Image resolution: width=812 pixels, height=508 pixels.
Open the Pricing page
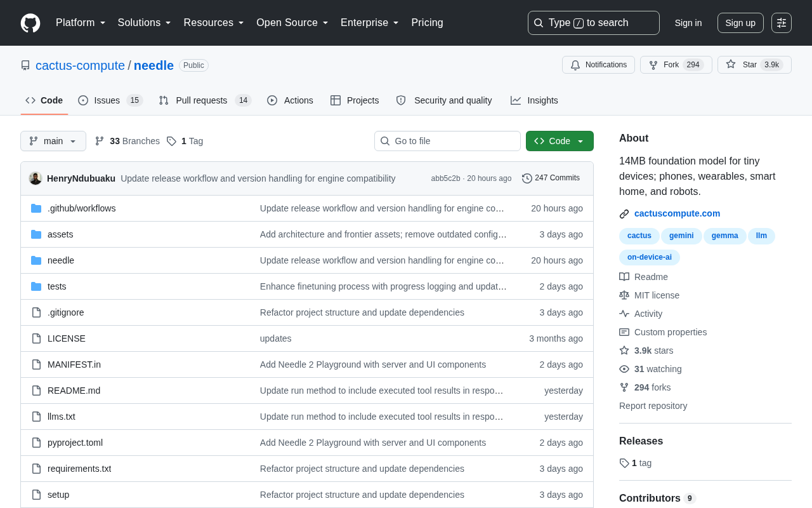pos(427,23)
